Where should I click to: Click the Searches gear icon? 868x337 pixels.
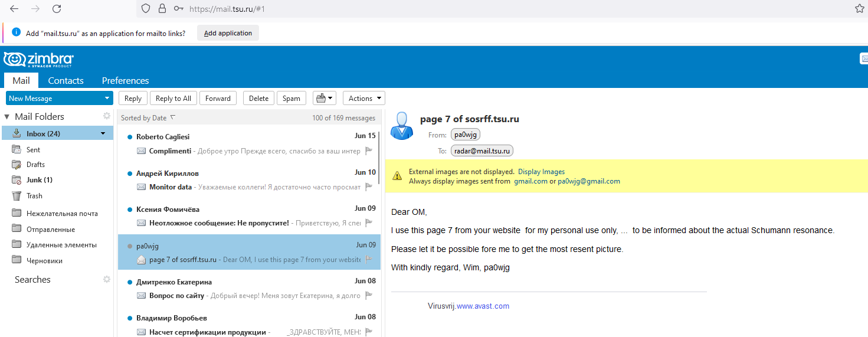107,279
